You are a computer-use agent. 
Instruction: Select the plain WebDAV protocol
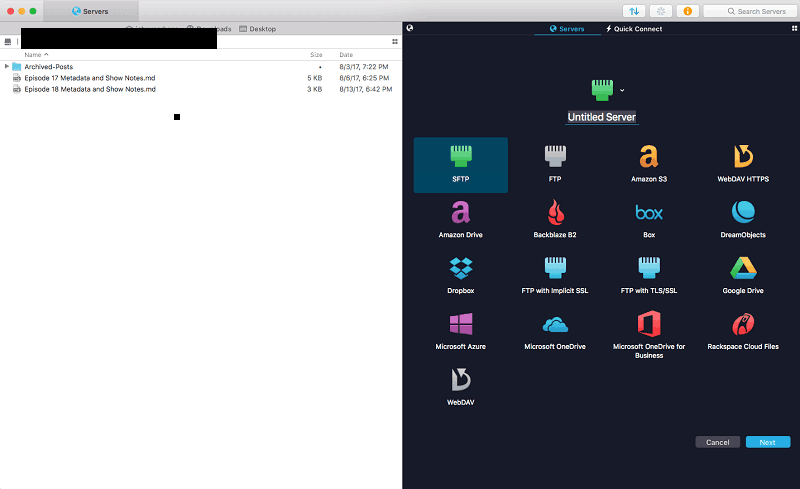(x=461, y=387)
